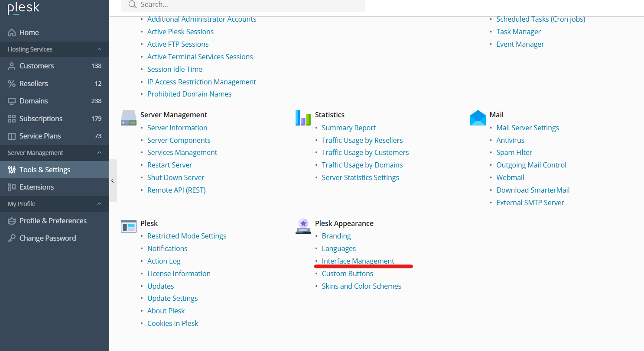Click the Resellers percent icon
The width and height of the screenshot is (644, 351).
12,84
